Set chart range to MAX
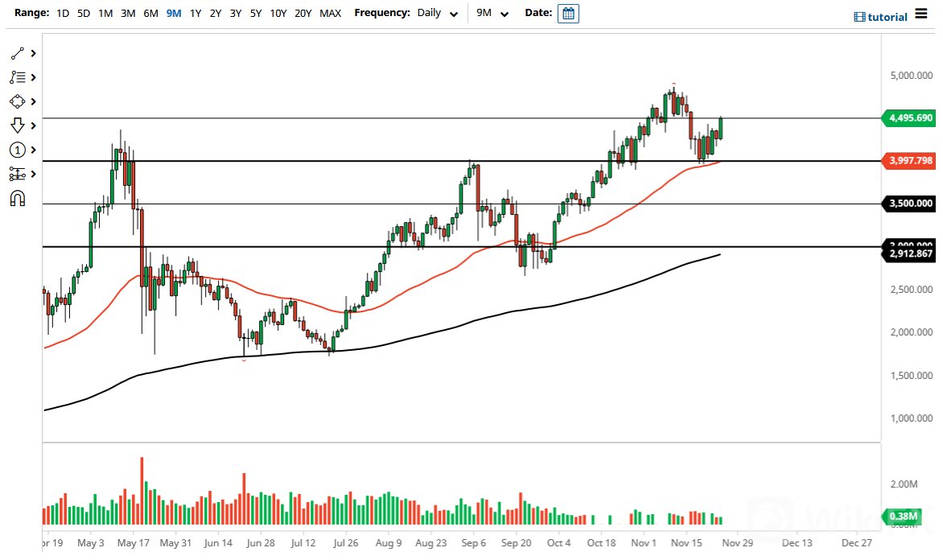Screen dimensions: 943x560 coord(330,14)
